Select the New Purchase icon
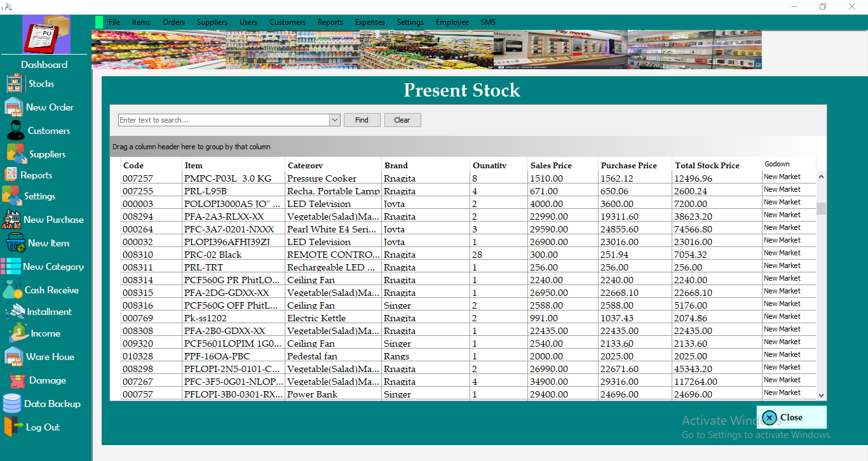The height and width of the screenshot is (461, 868). [x=52, y=219]
